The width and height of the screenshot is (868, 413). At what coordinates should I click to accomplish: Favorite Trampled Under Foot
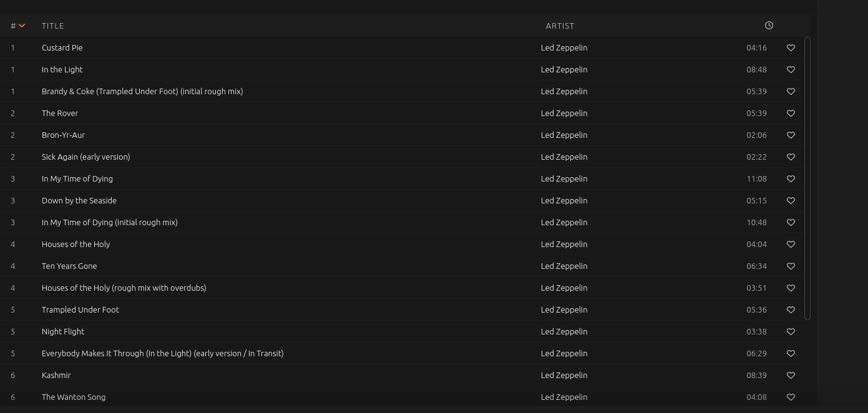(x=791, y=309)
